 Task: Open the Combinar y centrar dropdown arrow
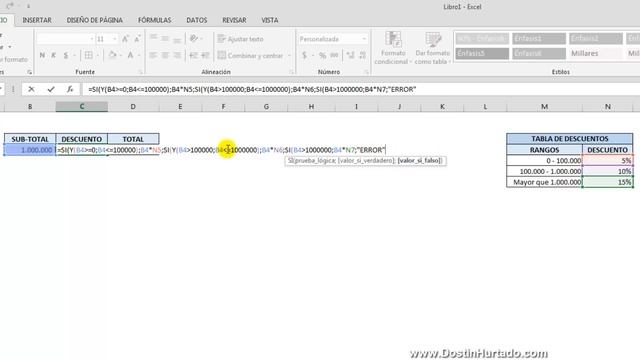pos(289,55)
